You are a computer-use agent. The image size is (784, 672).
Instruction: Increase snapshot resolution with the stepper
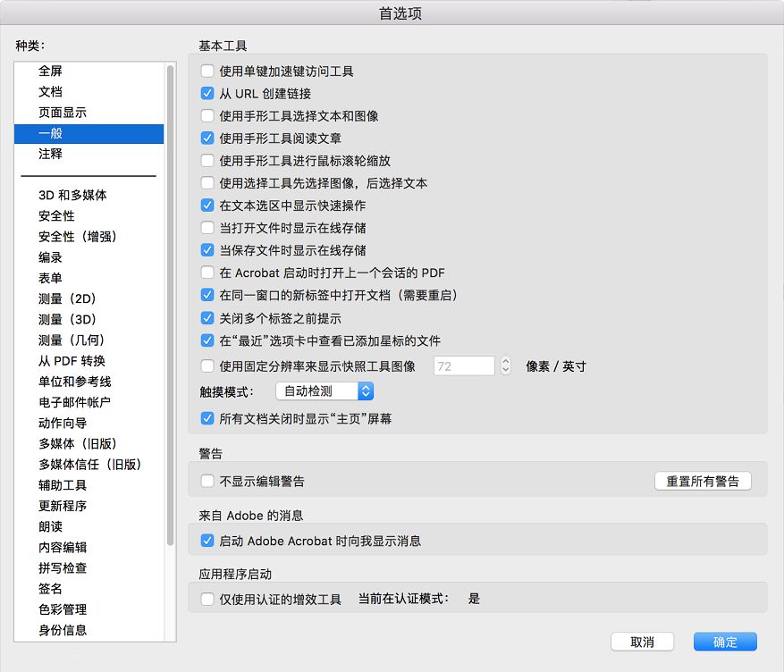pos(505,361)
